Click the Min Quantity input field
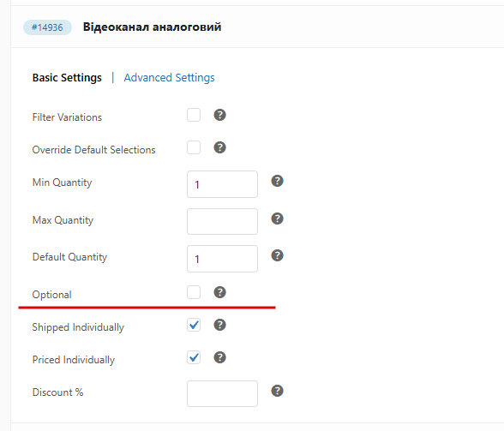This screenshot has height=431, width=504. tap(223, 184)
